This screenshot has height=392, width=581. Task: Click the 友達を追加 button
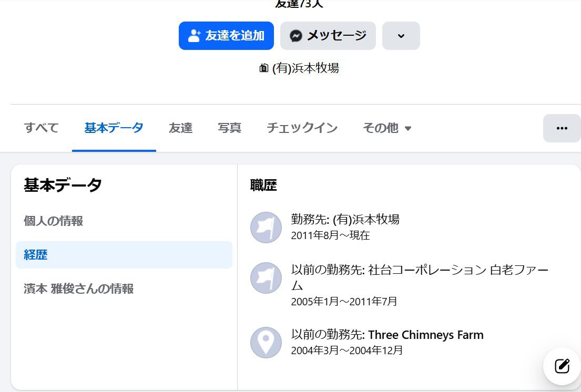point(226,36)
